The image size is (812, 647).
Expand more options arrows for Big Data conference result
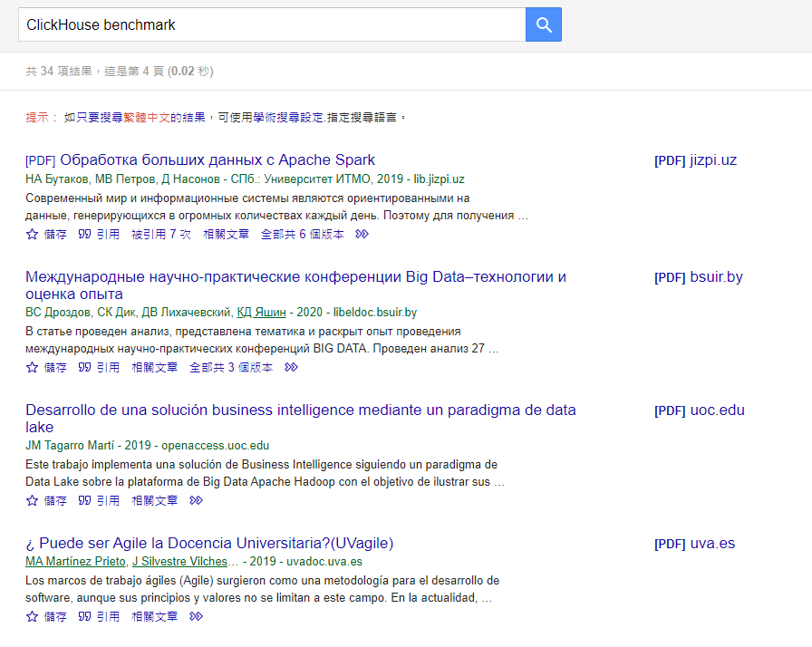pyautogui.click(x=291, y=367)
